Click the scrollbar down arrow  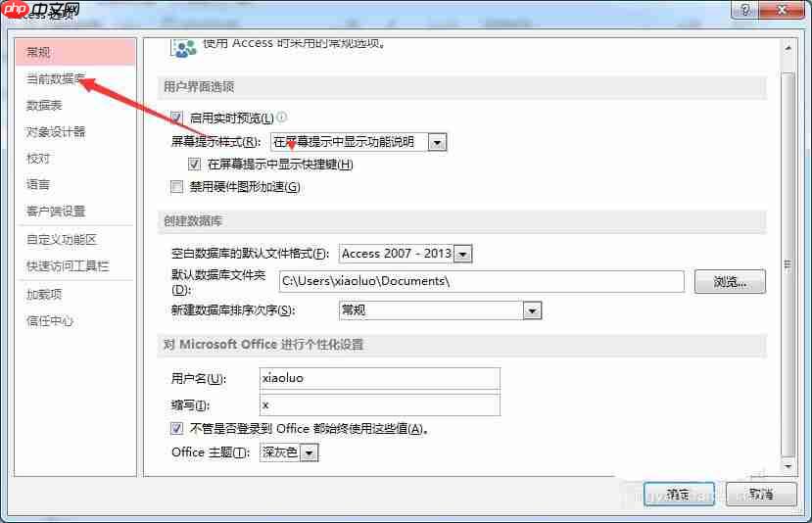pos(788,465)
